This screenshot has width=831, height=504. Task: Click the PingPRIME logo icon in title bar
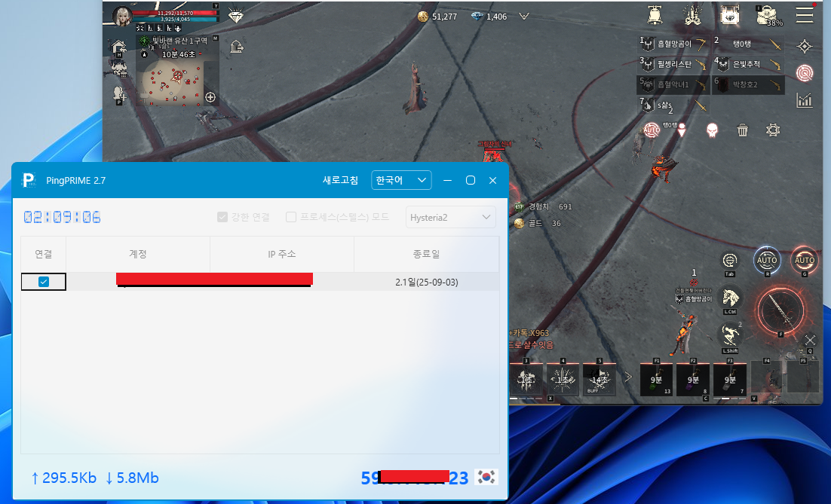(x=29, y=181)
